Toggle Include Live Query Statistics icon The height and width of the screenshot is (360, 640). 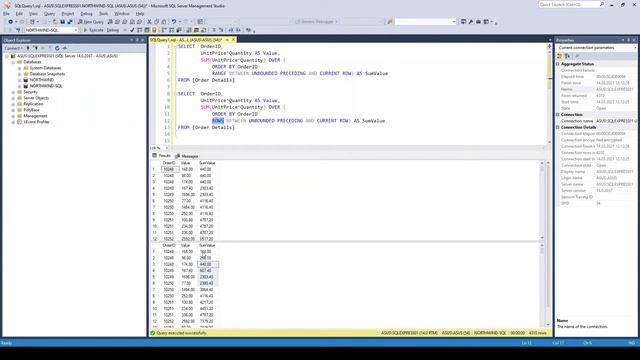pos(171,30)
